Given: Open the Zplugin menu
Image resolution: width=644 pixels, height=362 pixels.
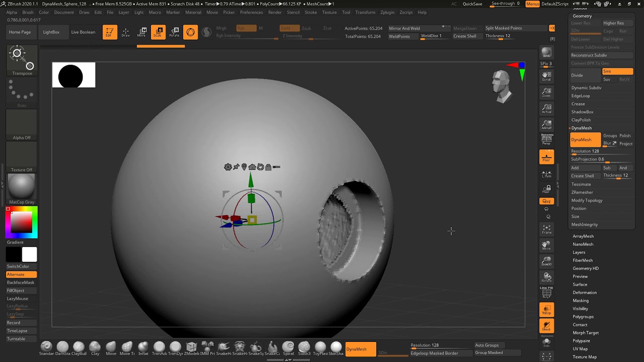Looking at the screenshot, I should 387,12.
